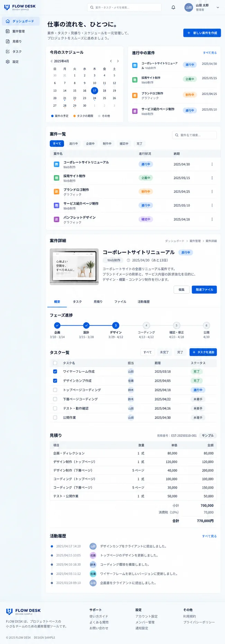Open タスク in the sidebar
Screen dimensions: 225x644
pyautogui.click(x=20, y=51)
